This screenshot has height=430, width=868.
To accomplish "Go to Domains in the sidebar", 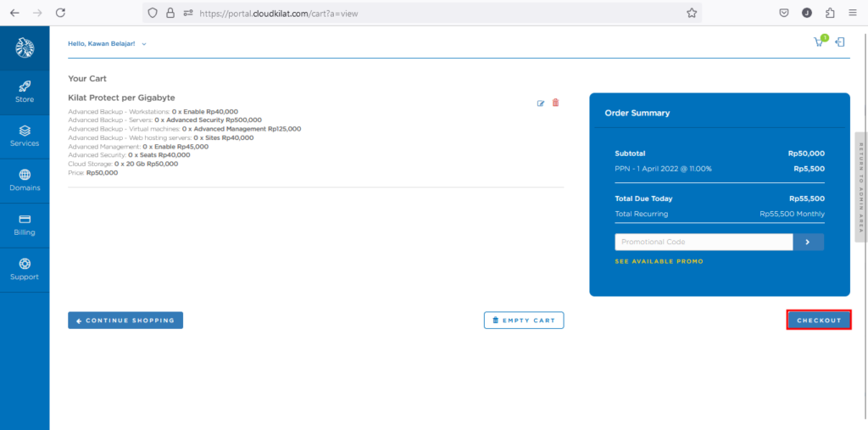I will [x=25, y=180].
